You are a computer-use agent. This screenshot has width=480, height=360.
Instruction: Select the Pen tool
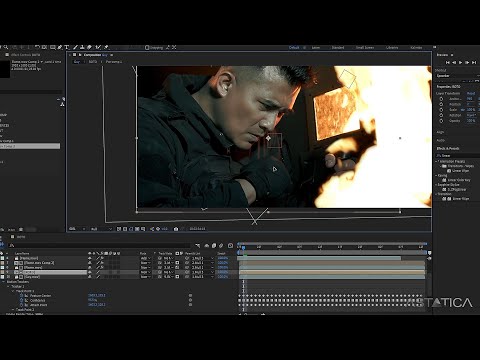click(x=60, y=47)
